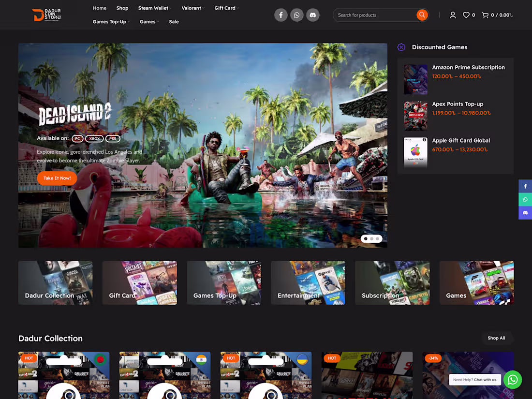Click the green WhatsApp chat bubble
The height and width of the screenshot is (399, 532).
[x=512, y=379]
